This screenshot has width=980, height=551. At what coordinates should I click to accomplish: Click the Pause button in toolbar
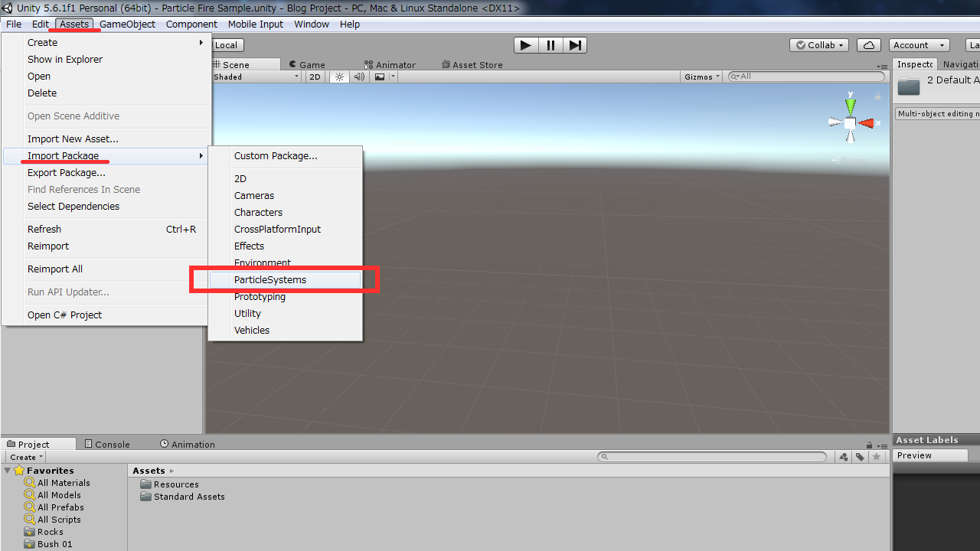pos(550,45)
